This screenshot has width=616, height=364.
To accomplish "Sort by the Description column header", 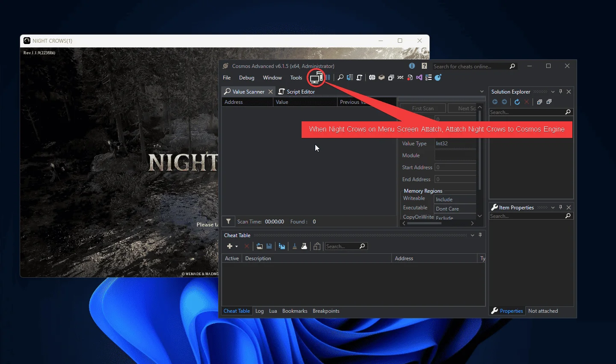I will (317, 258).
